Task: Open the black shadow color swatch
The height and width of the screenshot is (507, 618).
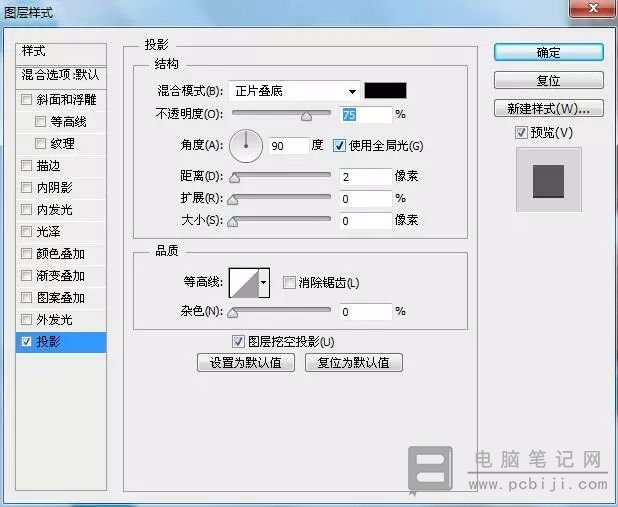Action: (x=385, y=90)
